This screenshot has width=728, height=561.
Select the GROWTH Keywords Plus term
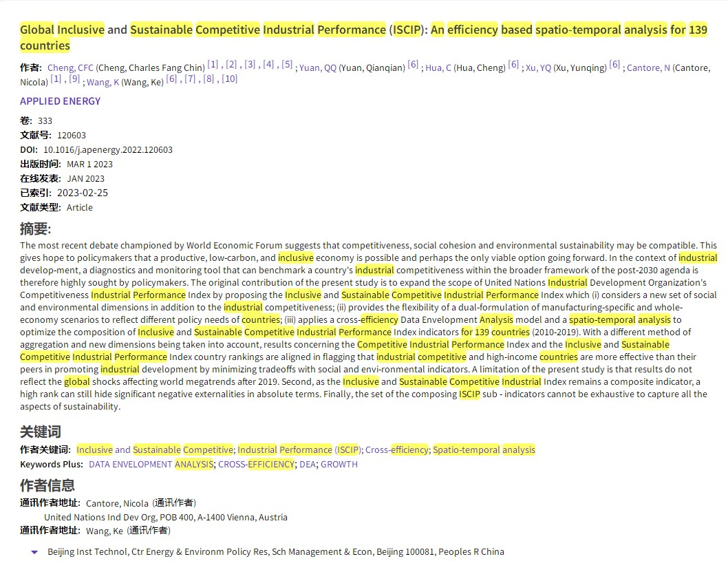(x=339, y=465)
